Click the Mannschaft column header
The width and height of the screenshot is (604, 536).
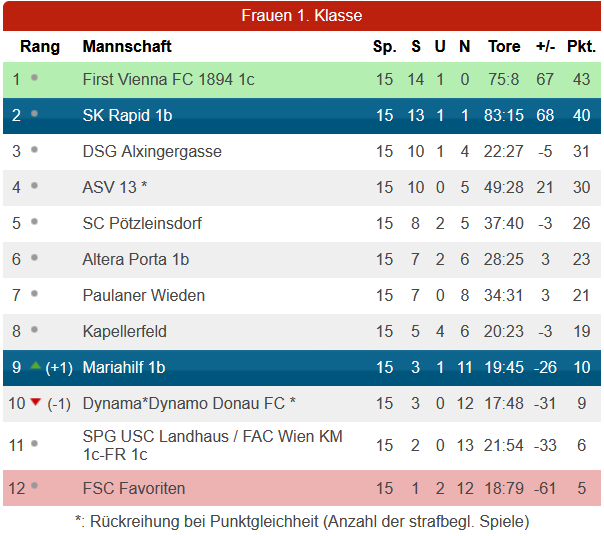coord(127,47)
